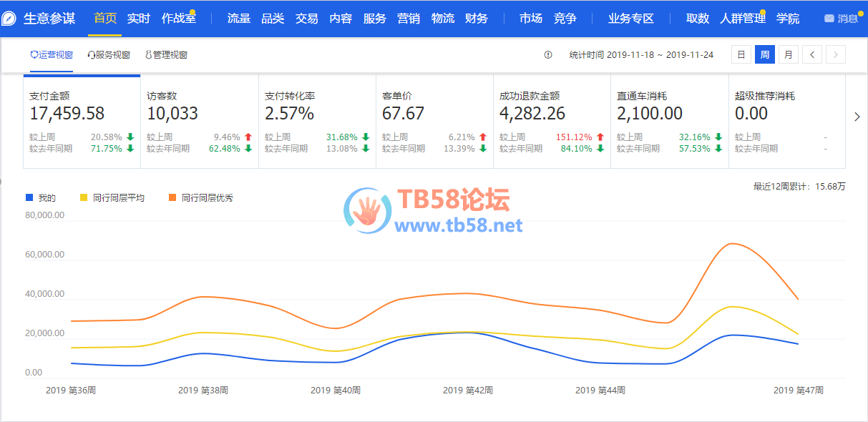Viewport: 868px width, 422px height.
Task: Expand more metrics with right chevron
Action: [x=857, y=117]
